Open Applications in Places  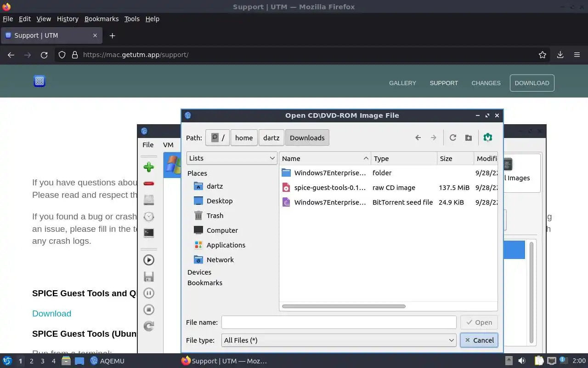pos(226,245)
